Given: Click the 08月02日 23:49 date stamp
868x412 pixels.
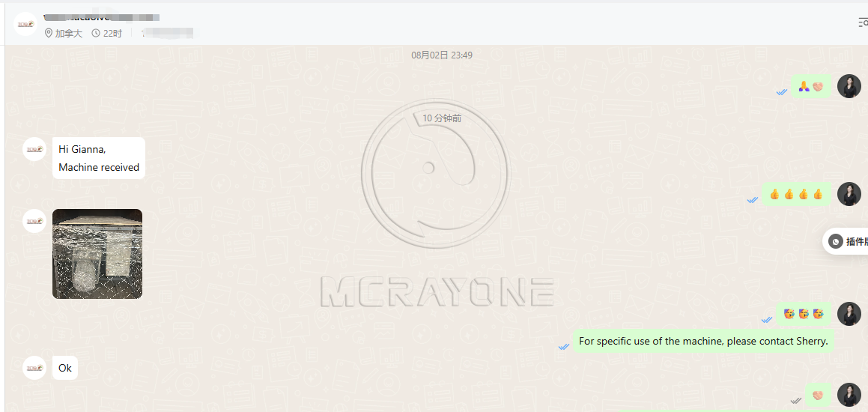Looking at the screenshot, I should pyautogui.click(x=442, y=55).
